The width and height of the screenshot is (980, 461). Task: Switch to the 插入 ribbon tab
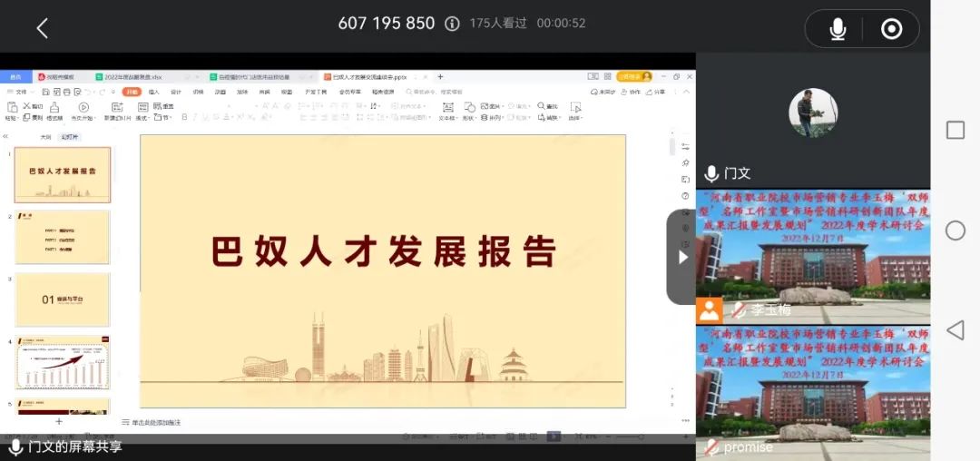(x=154, y=92)
